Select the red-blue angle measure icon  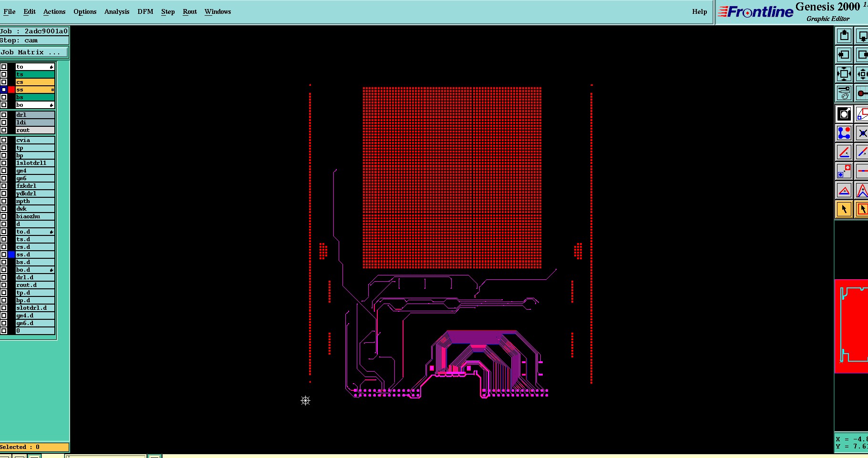point(844,152)
